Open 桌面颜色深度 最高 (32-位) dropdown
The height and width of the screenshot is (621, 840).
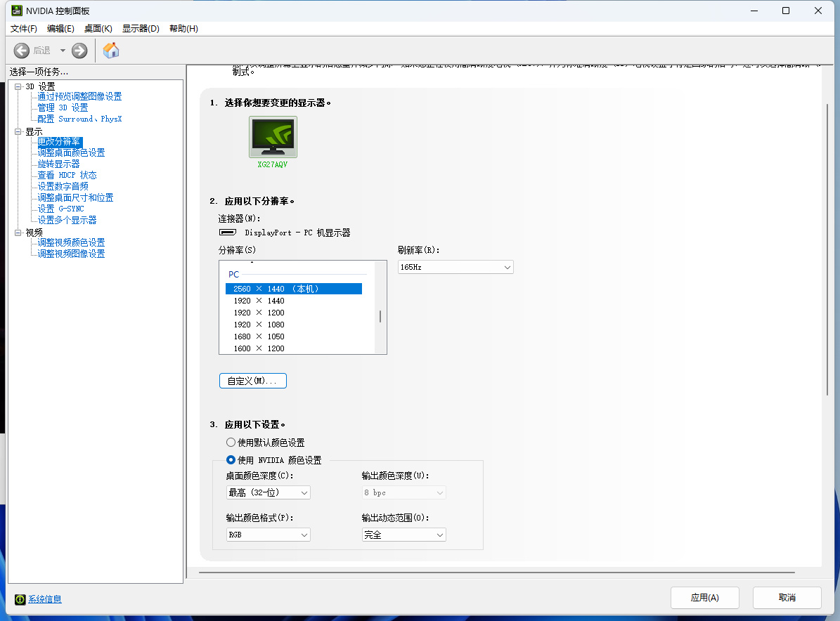coord(269,492)
